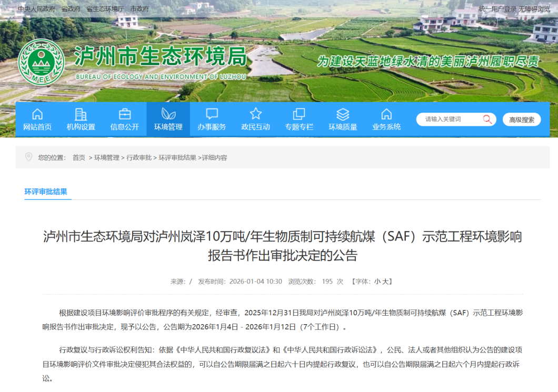
Task: Click the layers icon for 环境质量
Action: [x=343, y=114]
